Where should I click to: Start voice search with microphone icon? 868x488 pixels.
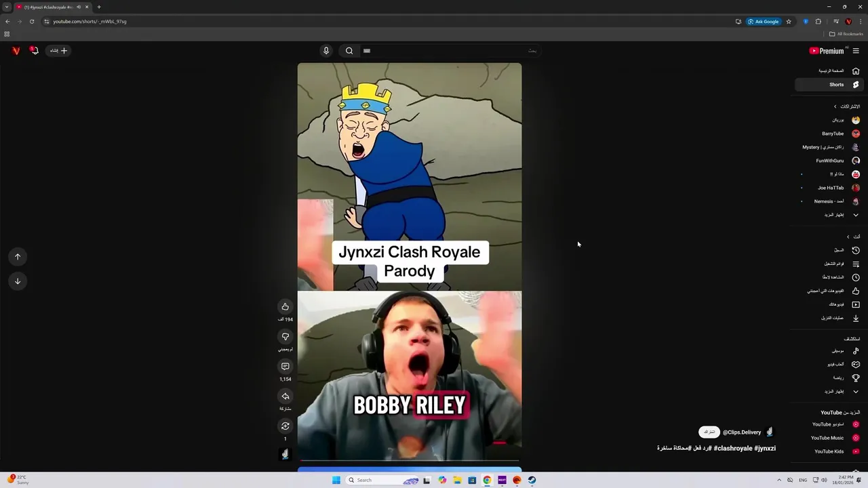[x=326, y=50]
